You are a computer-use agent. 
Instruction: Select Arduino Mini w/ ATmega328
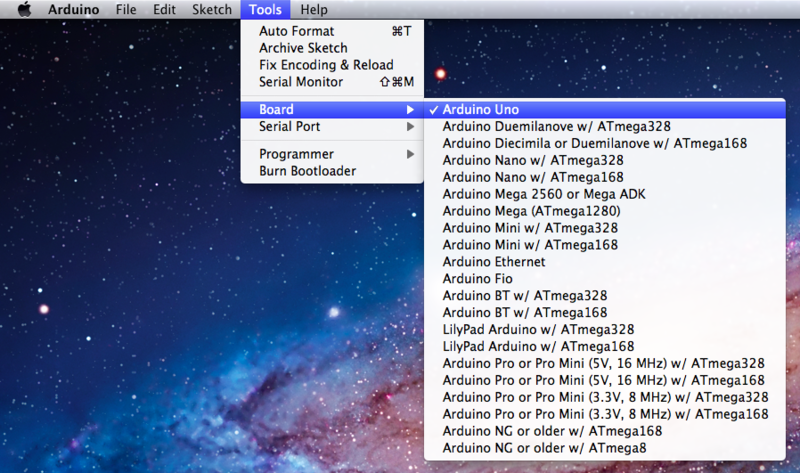[x=605, y=228]
